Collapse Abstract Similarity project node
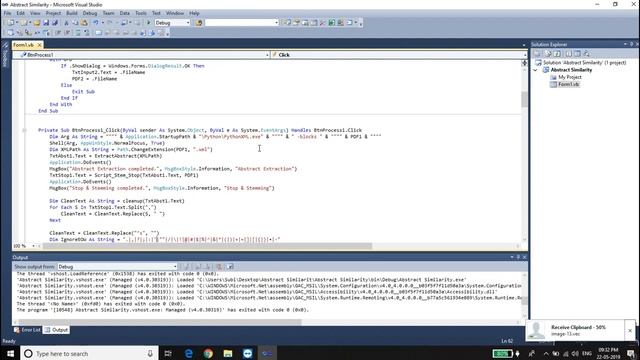The width and height of the screenshot is (640, 360). point(536,70)
